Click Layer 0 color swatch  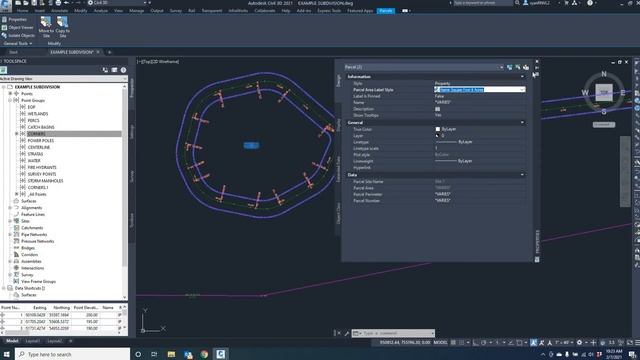[x=438, y=136]
